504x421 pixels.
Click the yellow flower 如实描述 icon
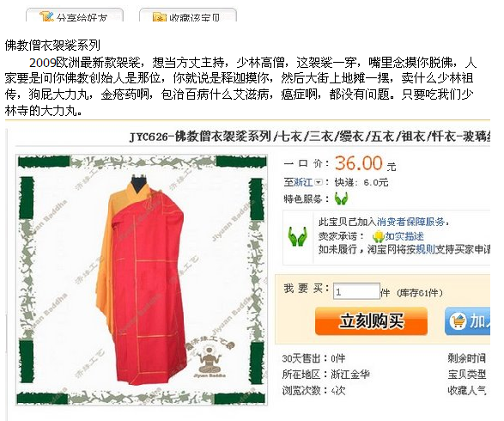pyautogui.click(x=379, y=236)
